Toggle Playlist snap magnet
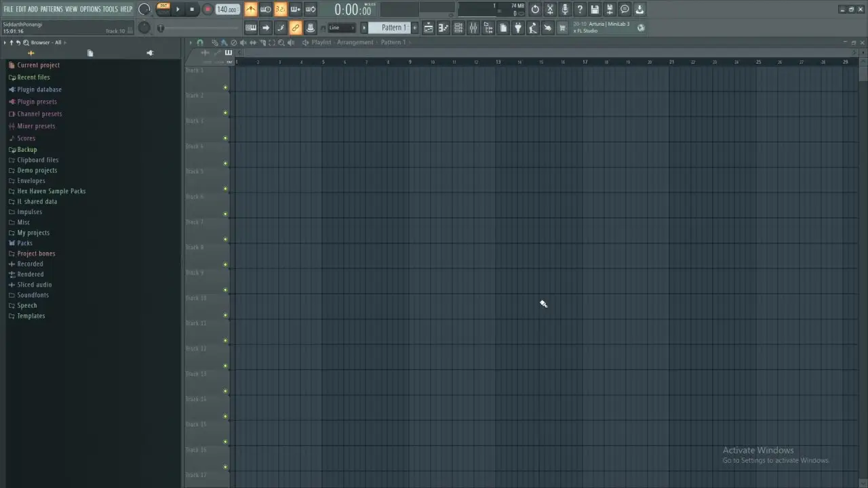The image size is (868, 488). click(x=199, y=43)
